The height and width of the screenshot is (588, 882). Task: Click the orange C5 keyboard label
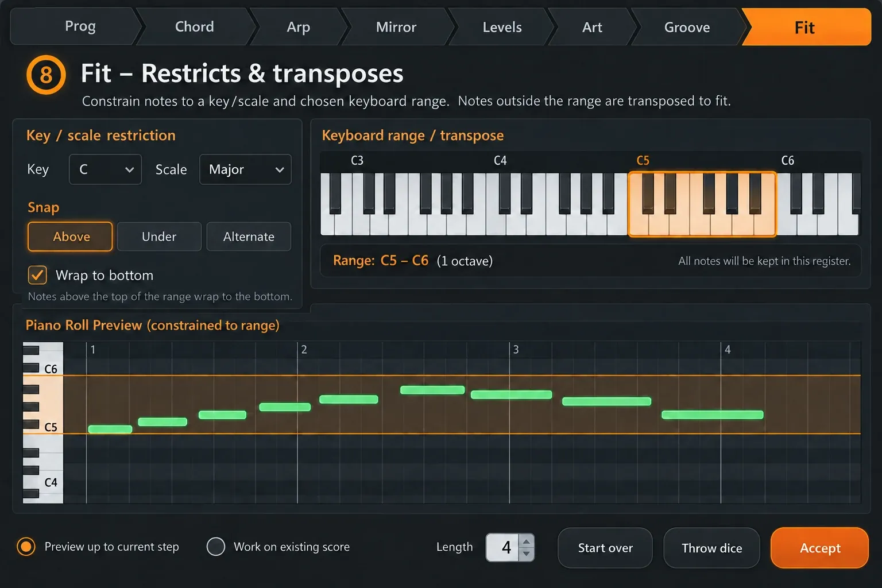pyautogui.click(x=643, y=161)
